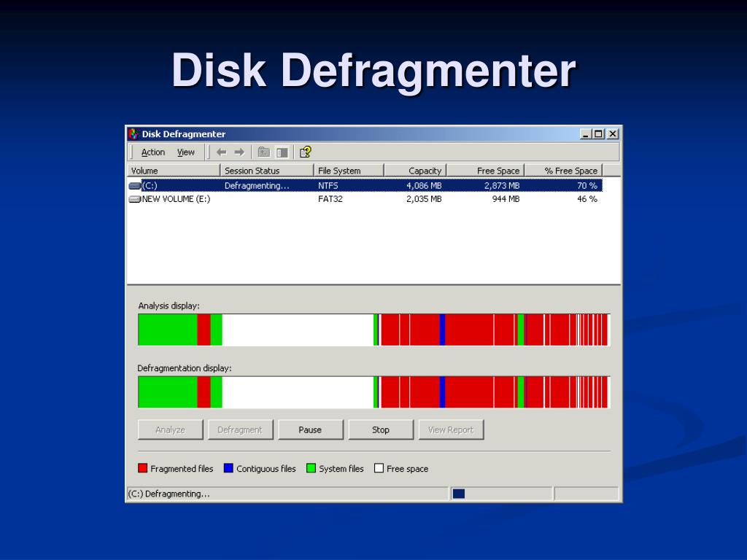Image resolution: width=747 pixels, height=560 pixels.
Task: Click the 2,035 MB capacity value
Action: (x=424, y=199)
